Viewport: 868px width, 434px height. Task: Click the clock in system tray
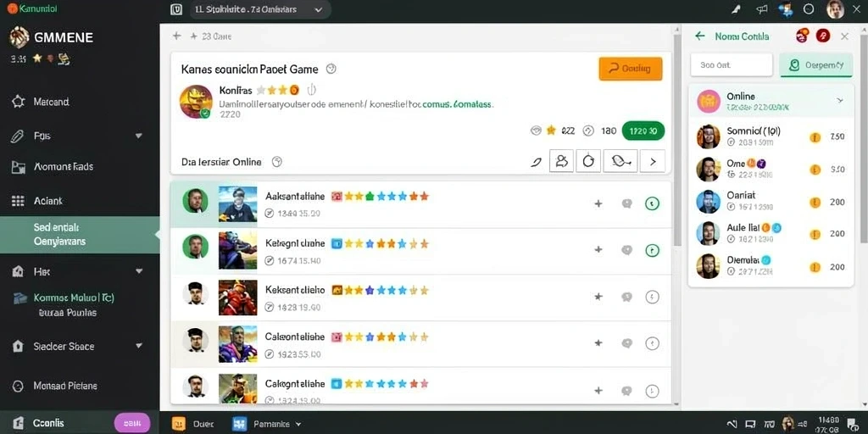pos(828,425)
